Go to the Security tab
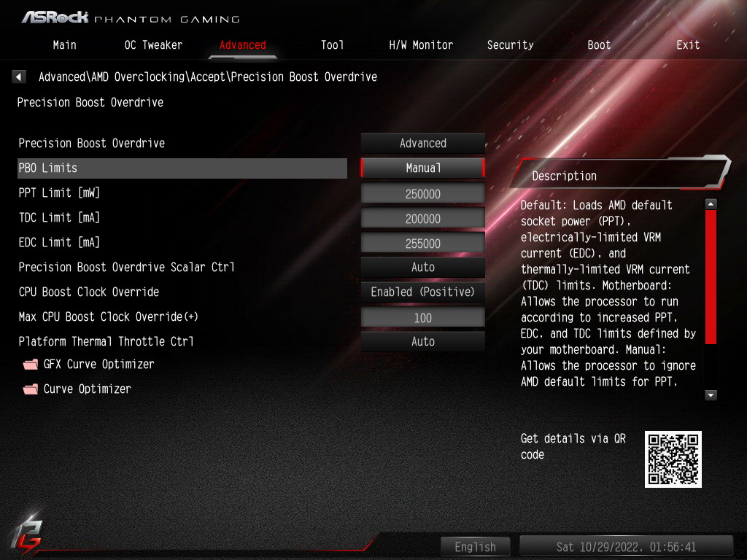 (x=510, y=45)
